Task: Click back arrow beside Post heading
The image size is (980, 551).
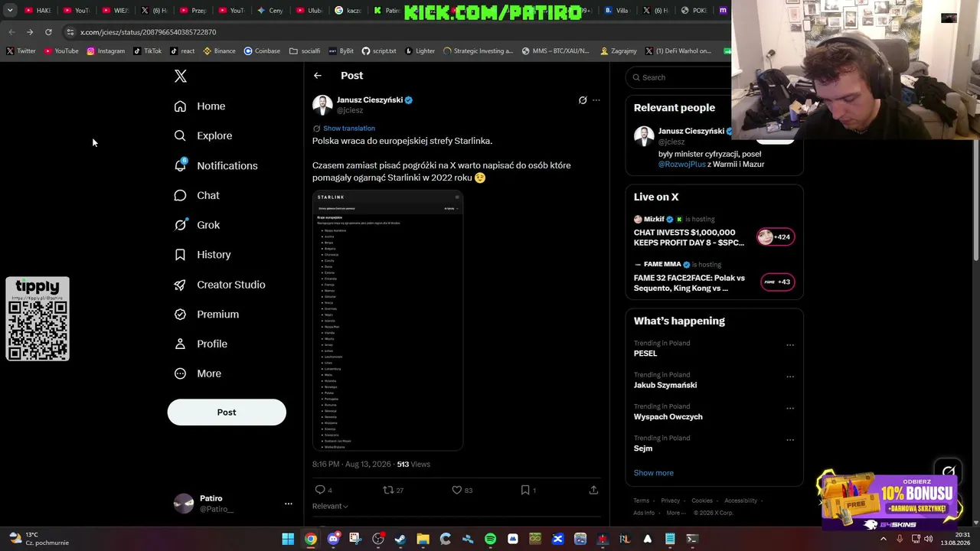Action: (318, 76)
